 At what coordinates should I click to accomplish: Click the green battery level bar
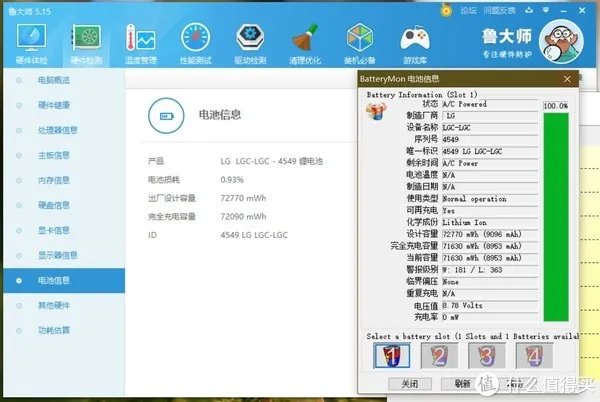pos(556,217)
